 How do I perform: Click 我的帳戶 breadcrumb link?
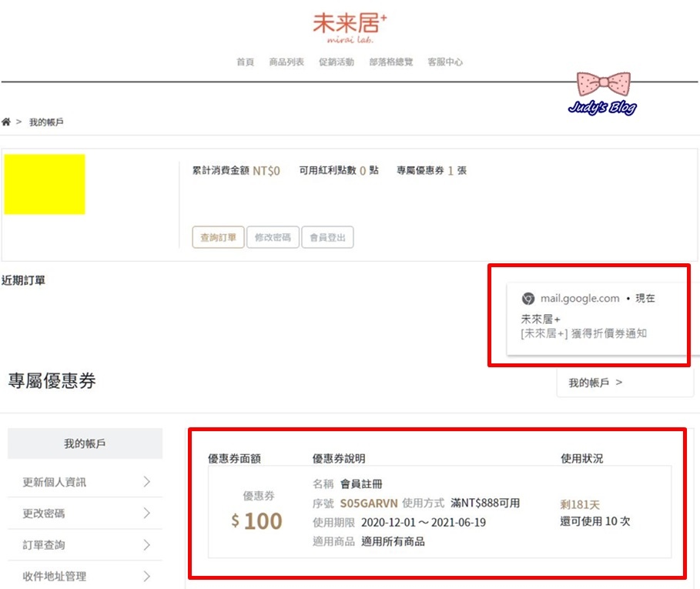pos(46,122)
